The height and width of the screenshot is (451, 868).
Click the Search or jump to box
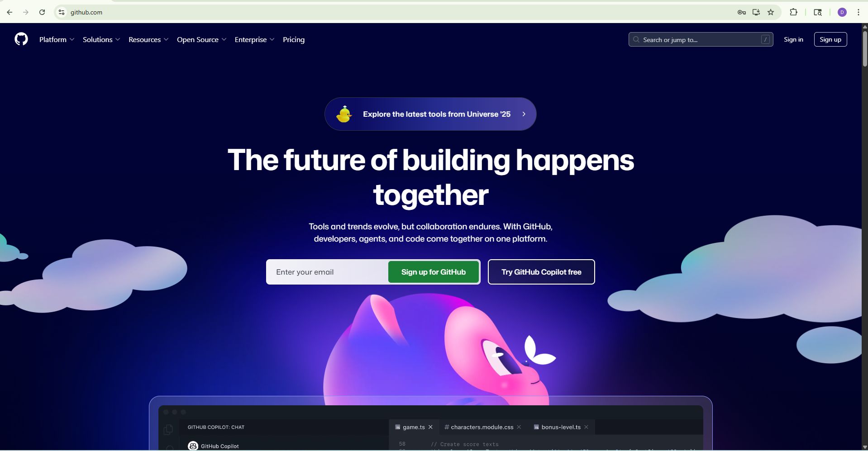(x=701, y=39)
